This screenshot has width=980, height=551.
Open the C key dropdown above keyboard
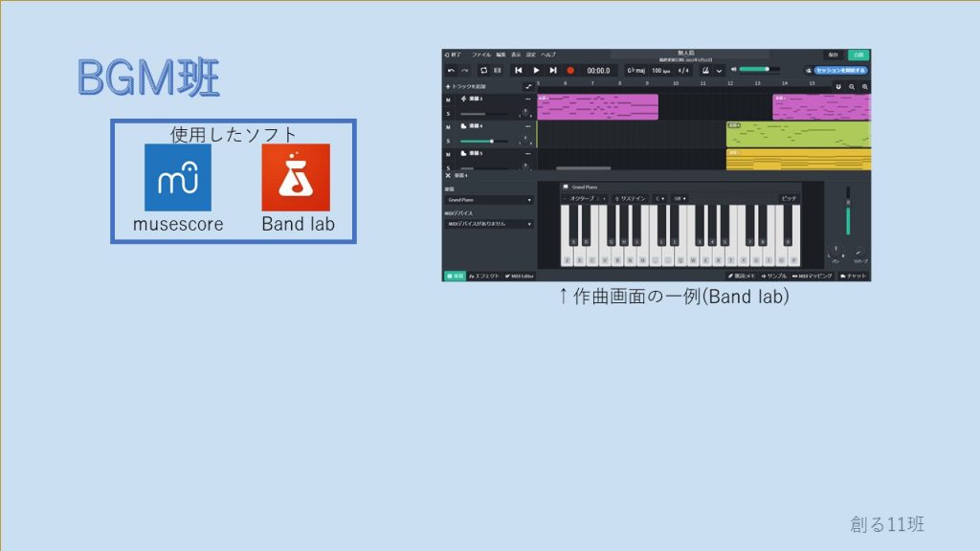tap(659, 199)
